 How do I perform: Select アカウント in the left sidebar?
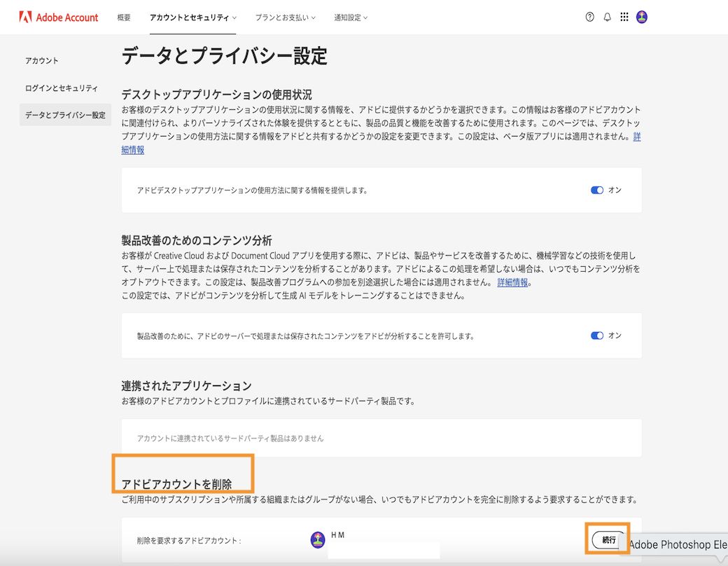(x=42, y=61)
